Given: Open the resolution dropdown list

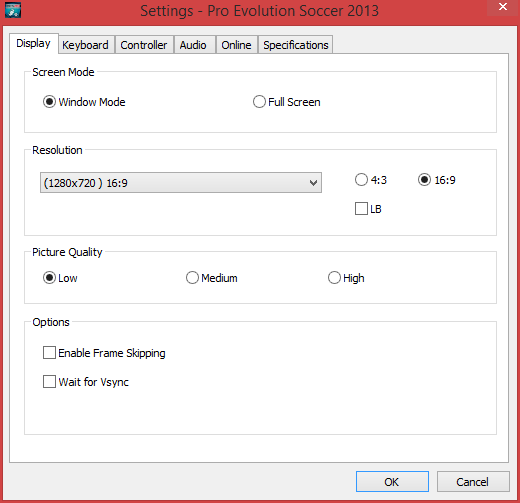Looking at the screenshot, I should coord(181,183).
